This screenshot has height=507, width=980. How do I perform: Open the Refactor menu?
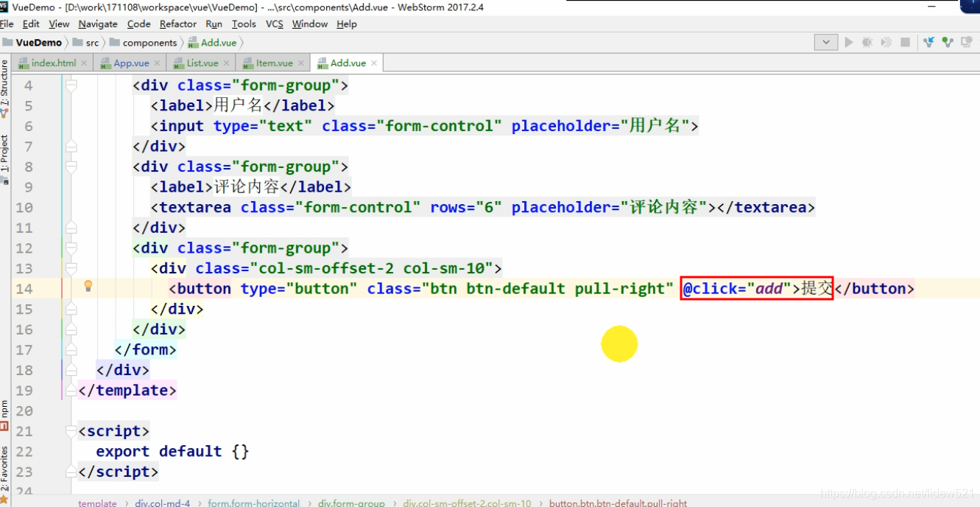click(x=178, y=24)
